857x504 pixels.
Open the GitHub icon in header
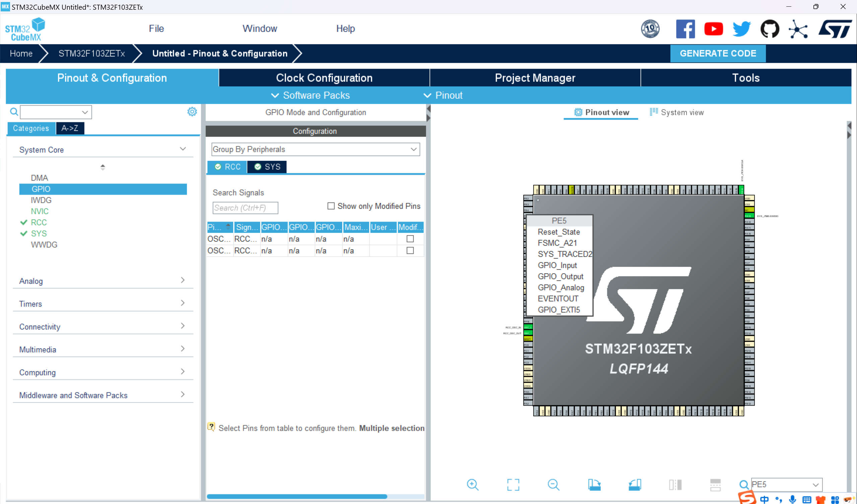pos(770,29)
